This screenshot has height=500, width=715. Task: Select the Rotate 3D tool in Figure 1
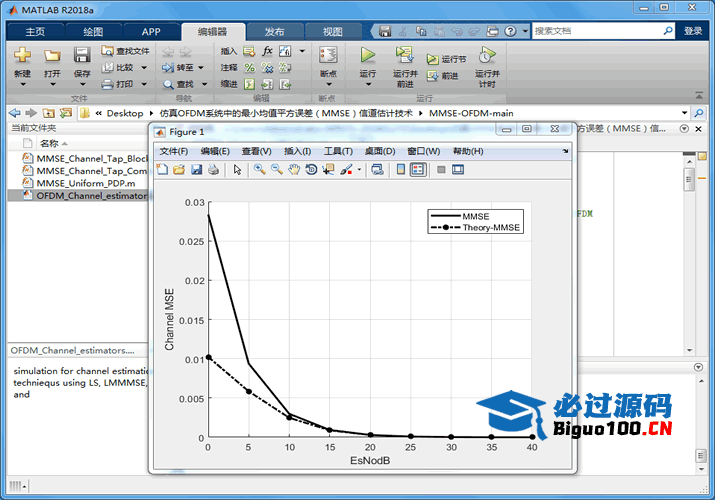tap(311, 170)
